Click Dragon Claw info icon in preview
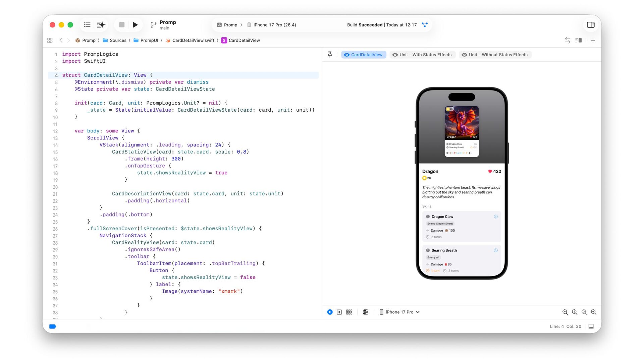 click(x=495, y=217)
